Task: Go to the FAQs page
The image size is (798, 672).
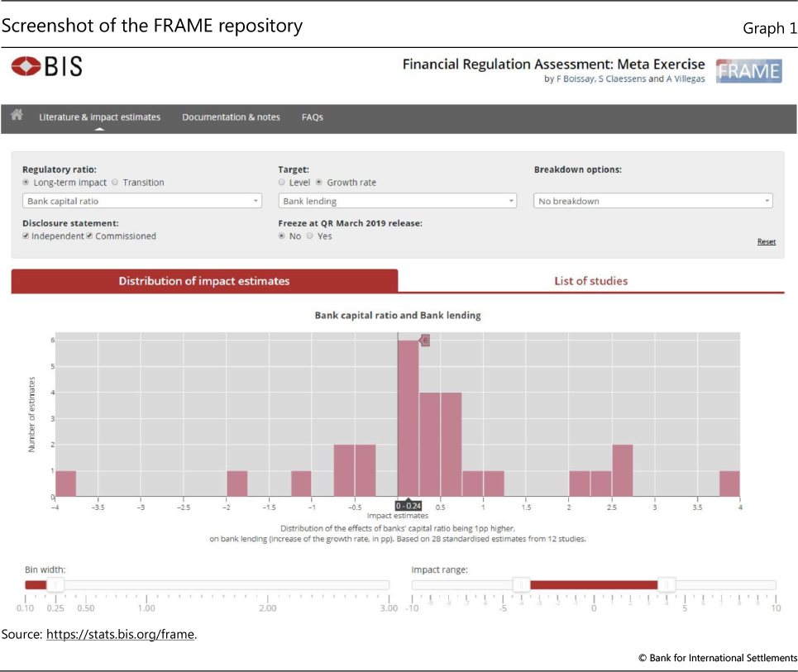Action: [312, 117]
